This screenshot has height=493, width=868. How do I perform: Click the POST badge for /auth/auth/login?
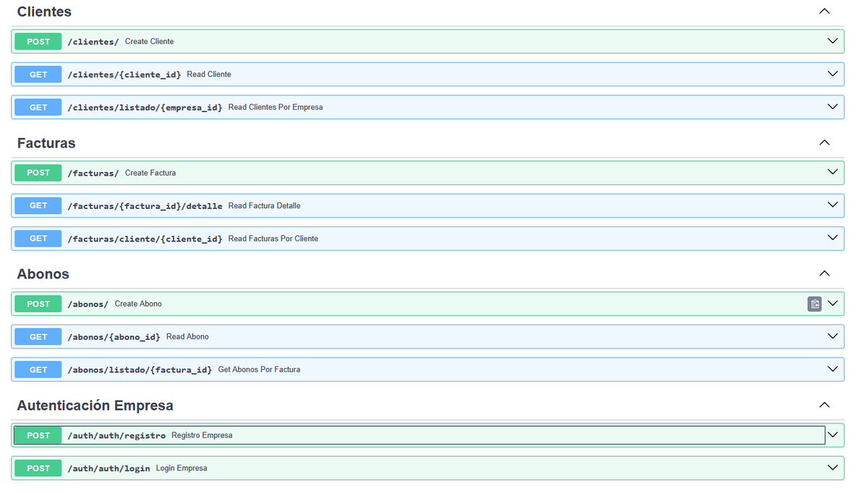tap(38, 468)
